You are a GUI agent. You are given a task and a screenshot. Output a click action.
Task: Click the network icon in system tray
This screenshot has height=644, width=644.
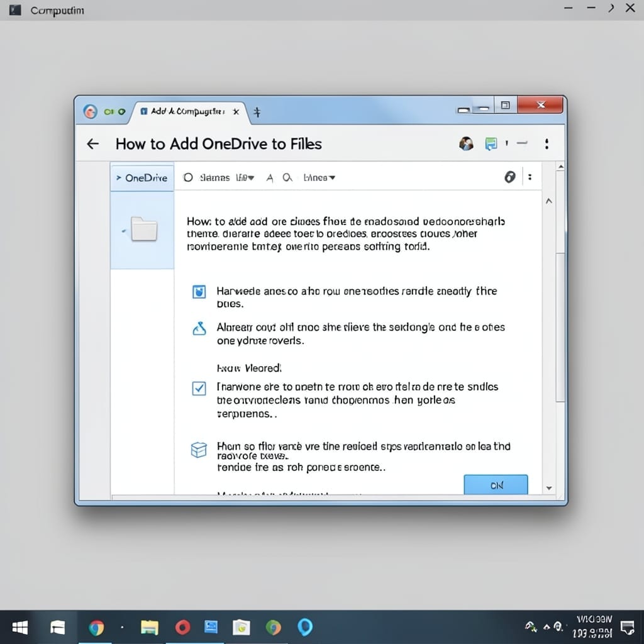point(530,627)
